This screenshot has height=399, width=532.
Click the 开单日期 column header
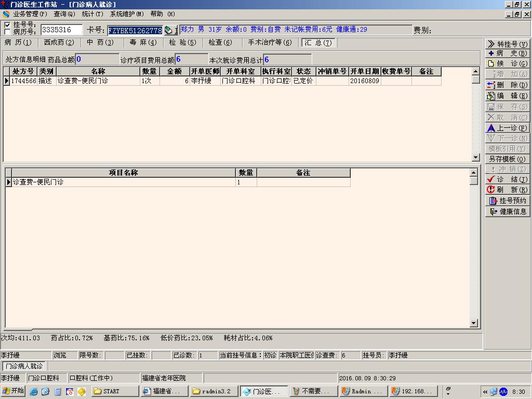tap(364, 71)
